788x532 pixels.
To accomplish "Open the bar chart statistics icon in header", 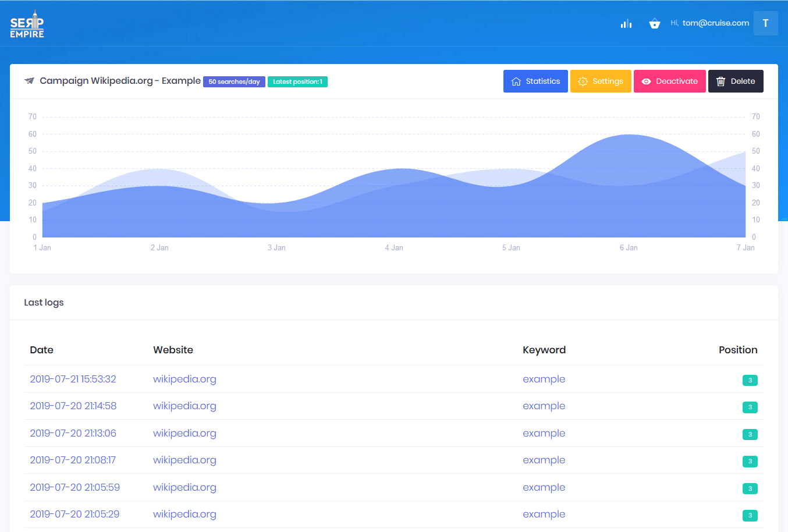I will click(626, 23).
